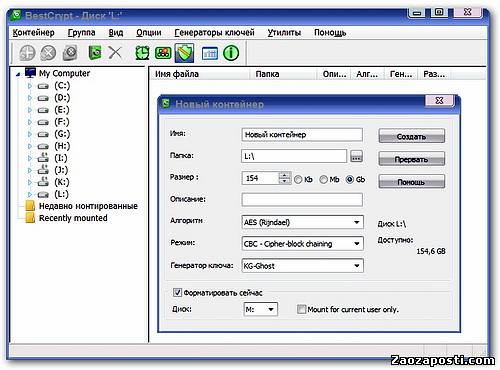Click the blue chart view toolbar icon
Image resolution: width=500 pixels, height=370 pixels.
coord(210,53)
